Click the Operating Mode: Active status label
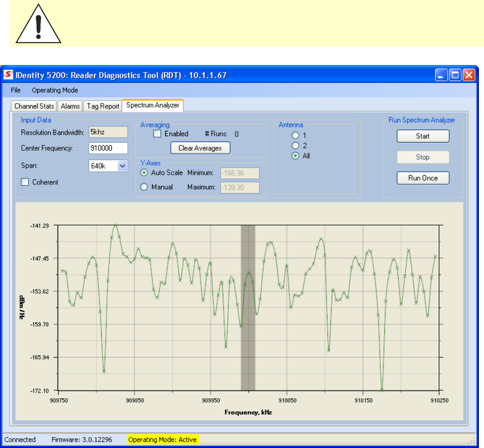The width and height of the screenshot is (484, 448). 162,439
